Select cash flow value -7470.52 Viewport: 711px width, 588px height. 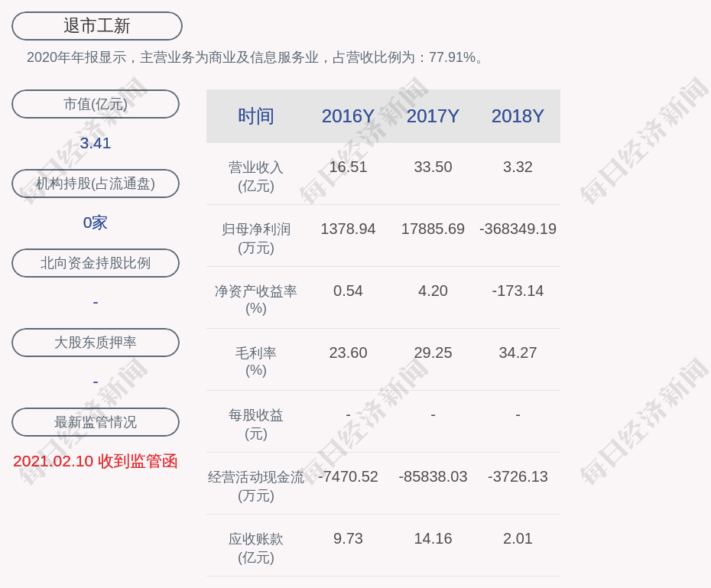[348, 476]
